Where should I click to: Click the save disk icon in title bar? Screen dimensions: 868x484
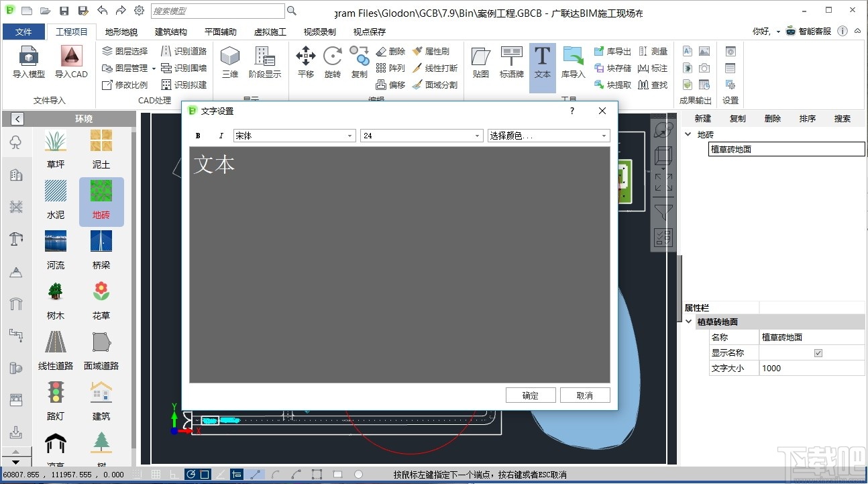[64, 11]
